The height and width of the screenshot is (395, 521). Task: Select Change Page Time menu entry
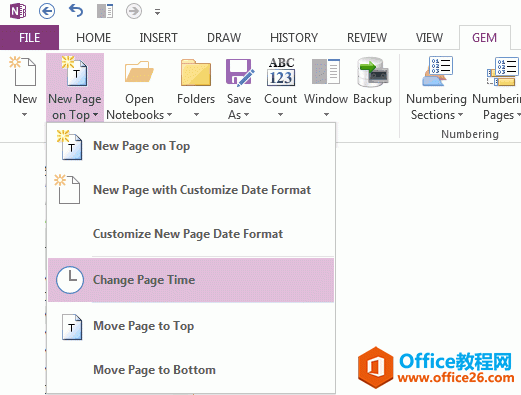[x=191, y=280]
